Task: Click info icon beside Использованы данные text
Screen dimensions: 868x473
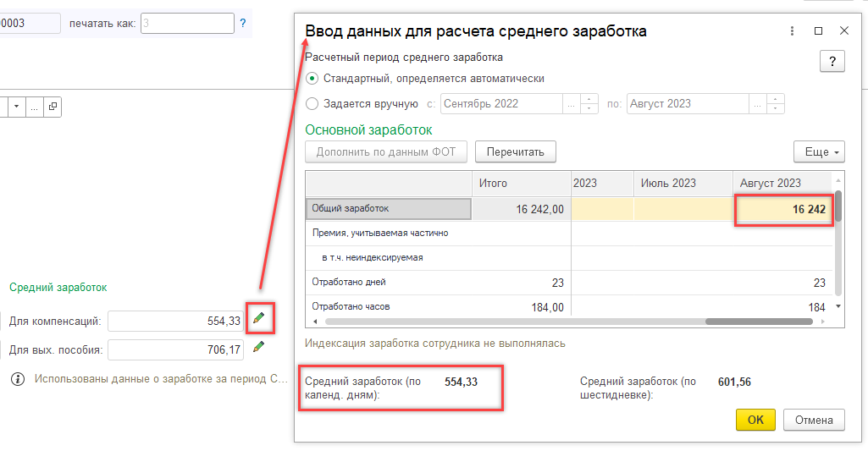Action: (17, 379)
